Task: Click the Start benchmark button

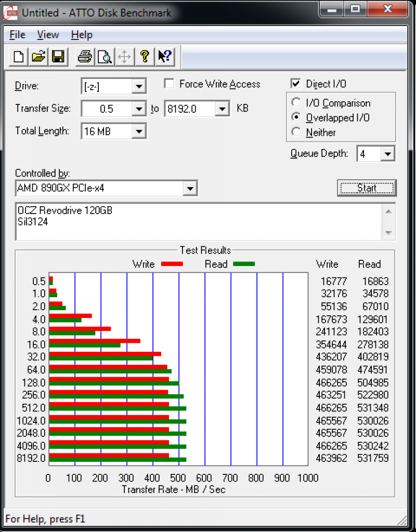Action: (367, 188)
